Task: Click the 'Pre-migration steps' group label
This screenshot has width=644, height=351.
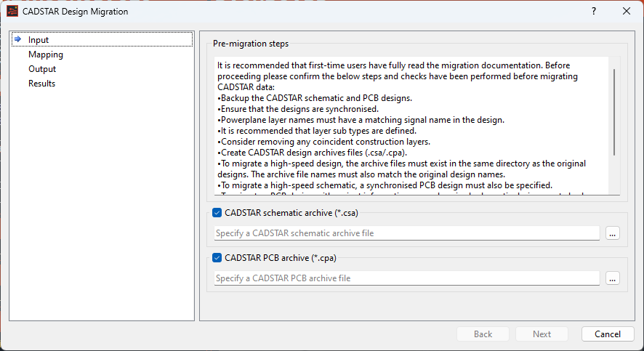Action: (251, 44)
